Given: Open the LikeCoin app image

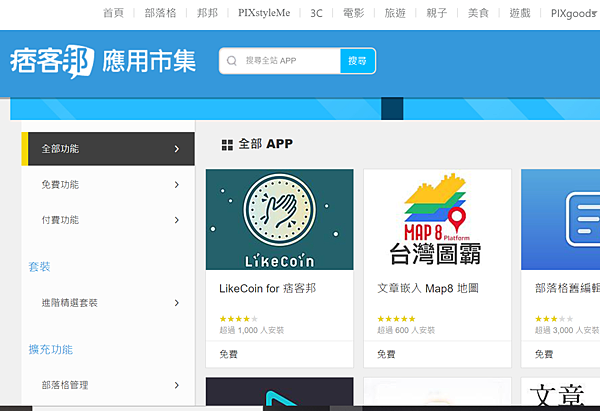Looking at the screenshot, I should coord(280,220).
